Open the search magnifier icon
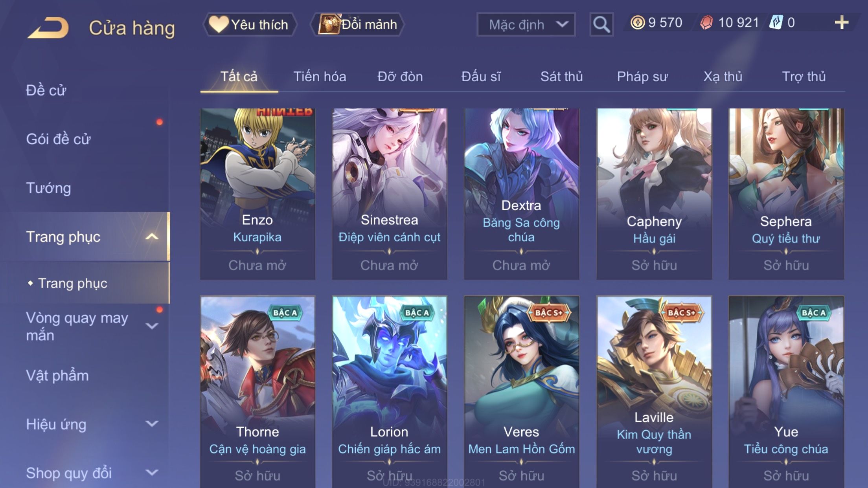This screenshot has width=868, height=488. click(601, 24)
